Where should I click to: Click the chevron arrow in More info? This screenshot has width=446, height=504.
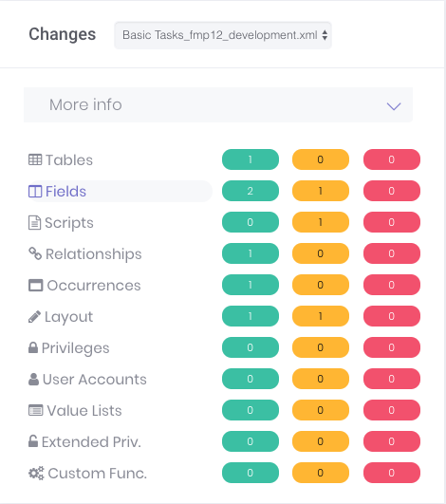click(x=394, y=106)
